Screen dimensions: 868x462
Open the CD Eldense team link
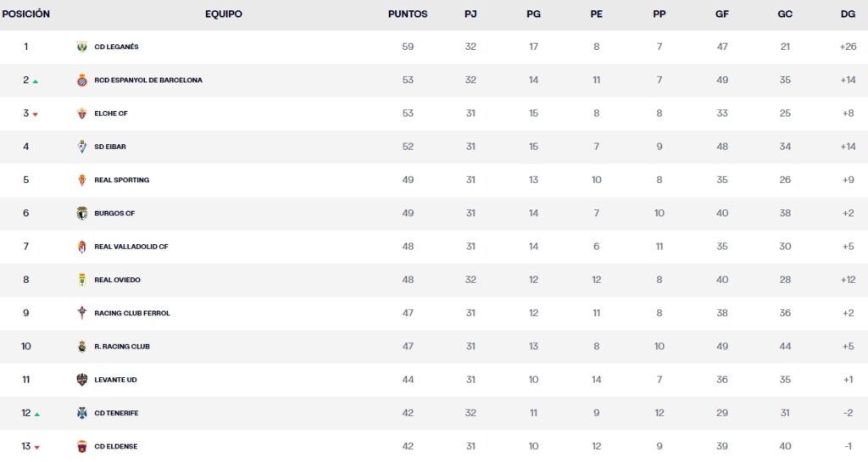tap(115, 447)
